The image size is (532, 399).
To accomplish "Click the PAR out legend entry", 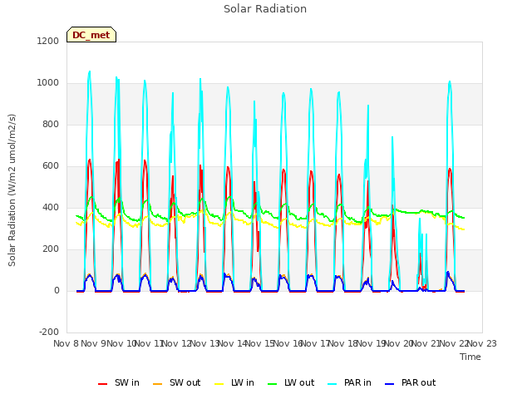I will pyautogui.click(x=411, y=382).
